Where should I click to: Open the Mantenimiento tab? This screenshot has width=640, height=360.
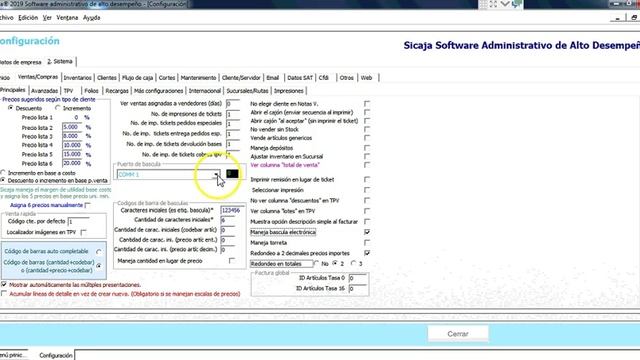(198, 78)
